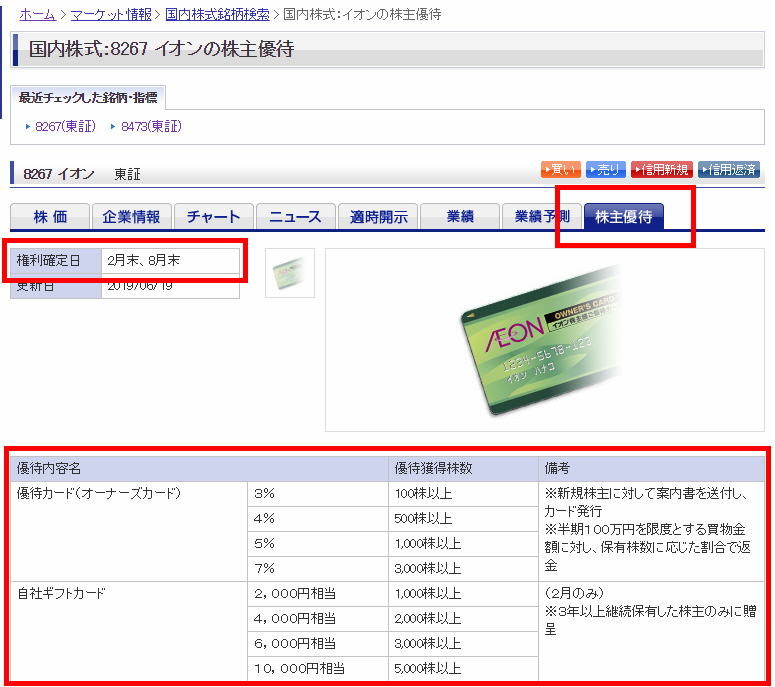Viewport: 775px width, 687px height.
Task: Switch to the 適時開示 tab
Action: 378,216
